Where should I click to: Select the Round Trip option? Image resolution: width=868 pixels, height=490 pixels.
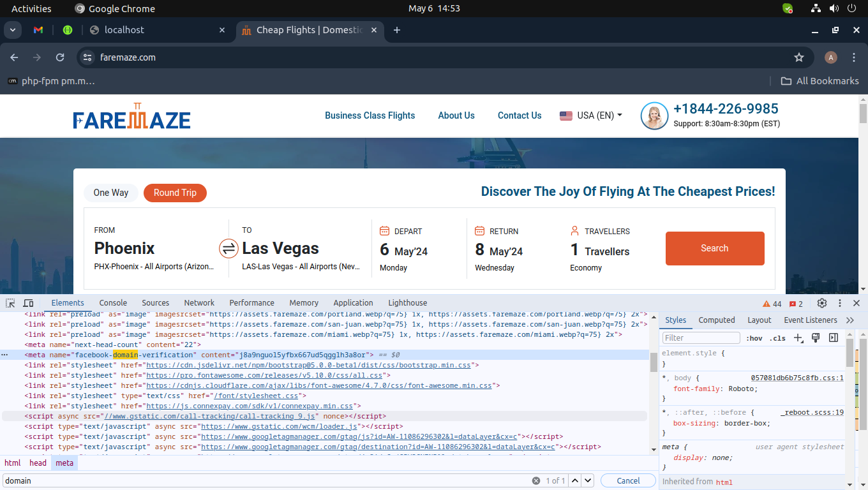click(x=175, y=193)
